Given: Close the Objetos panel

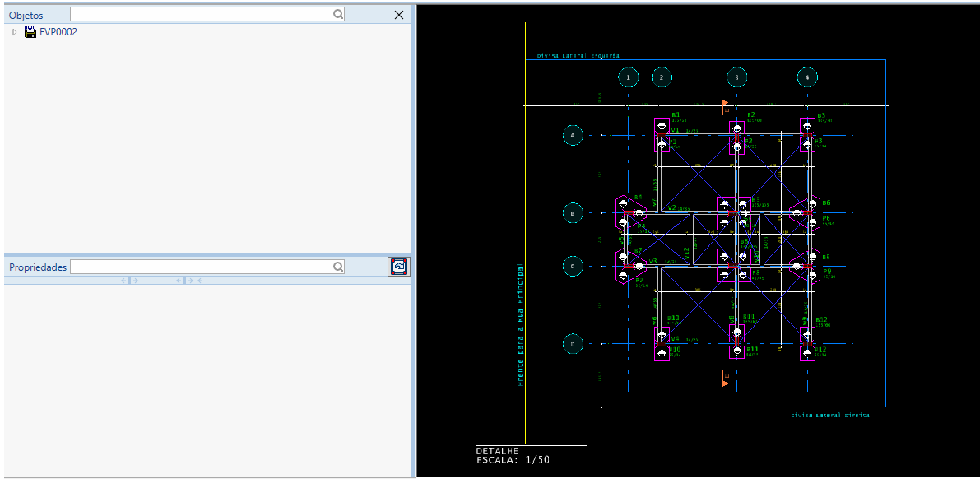Looking at the screenshot, I should [399, 15].
